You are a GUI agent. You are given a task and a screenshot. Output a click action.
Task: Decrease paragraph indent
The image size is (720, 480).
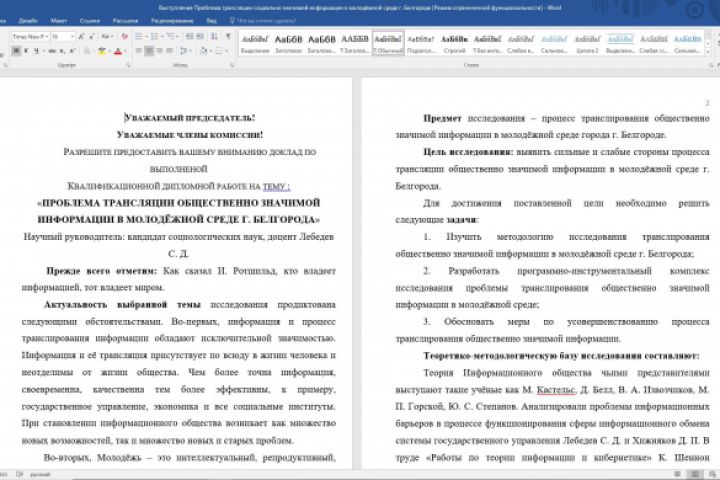coord(190,37)
